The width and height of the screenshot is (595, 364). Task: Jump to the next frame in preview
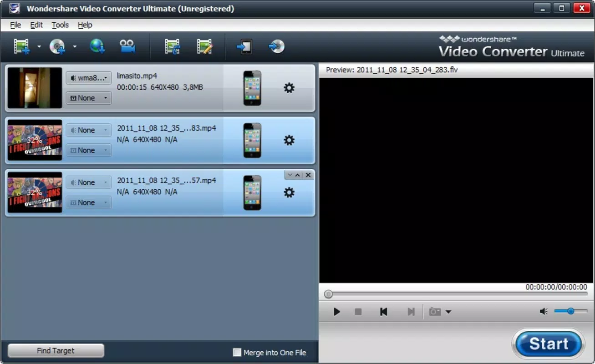[x=411, y=312]
